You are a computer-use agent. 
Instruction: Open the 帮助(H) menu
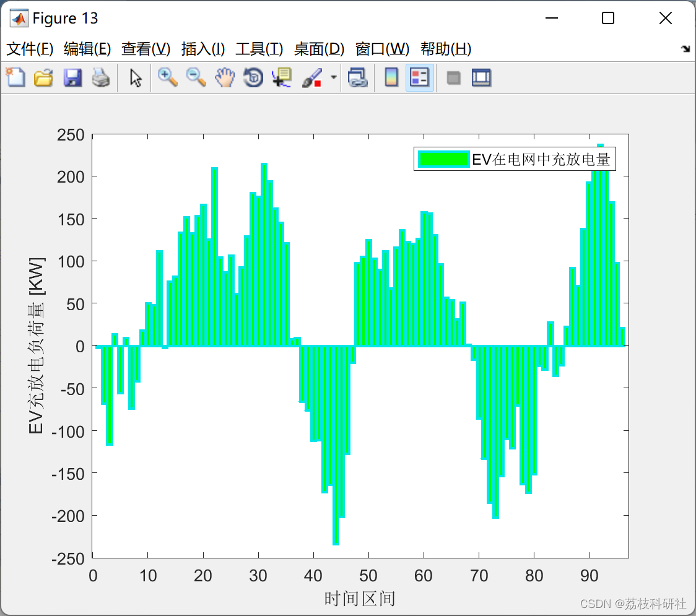point(446,49)
